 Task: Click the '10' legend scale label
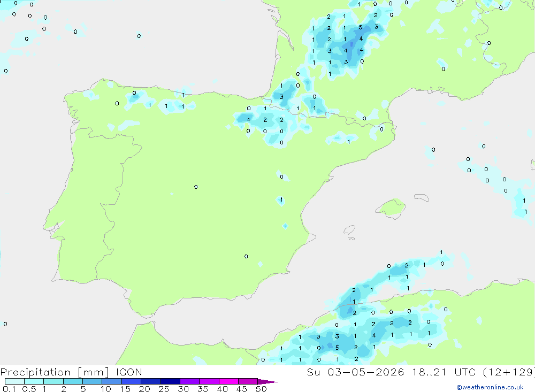(x=106, y=389)
